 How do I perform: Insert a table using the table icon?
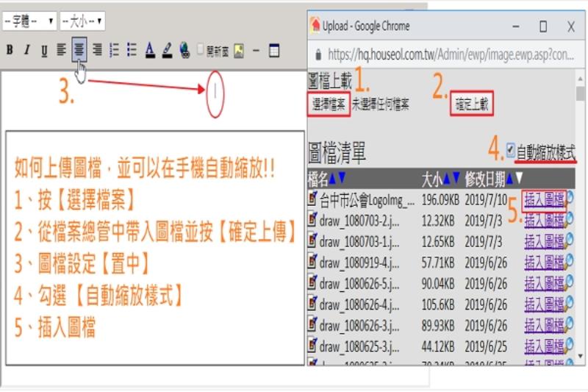274,51
